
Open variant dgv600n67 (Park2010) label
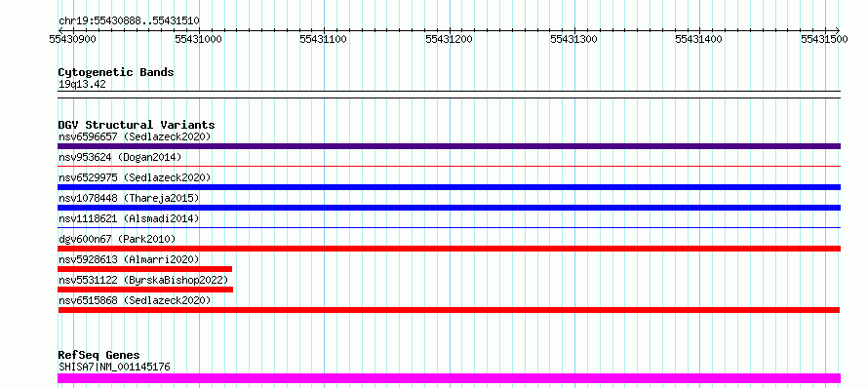tap(117, 239)
